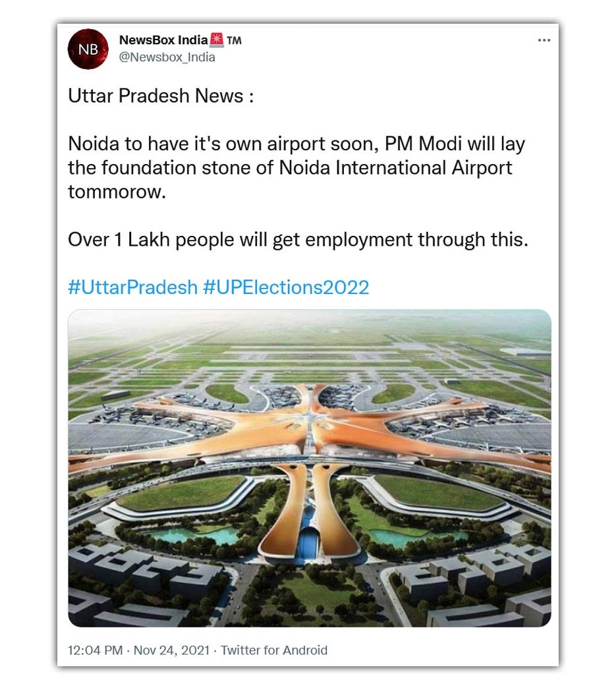Open the NB profile avatar
This screenshot has width=616, height=690.
point(88,49)
